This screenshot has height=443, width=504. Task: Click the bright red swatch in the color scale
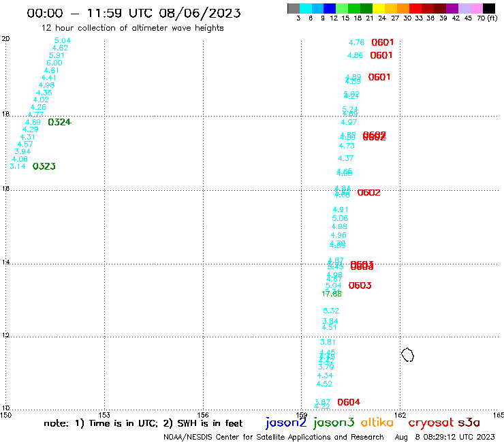[x=415, y=9]
